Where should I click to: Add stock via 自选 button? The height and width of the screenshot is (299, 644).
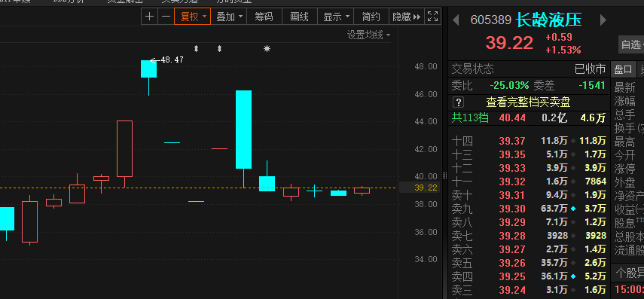coord(631,44)
